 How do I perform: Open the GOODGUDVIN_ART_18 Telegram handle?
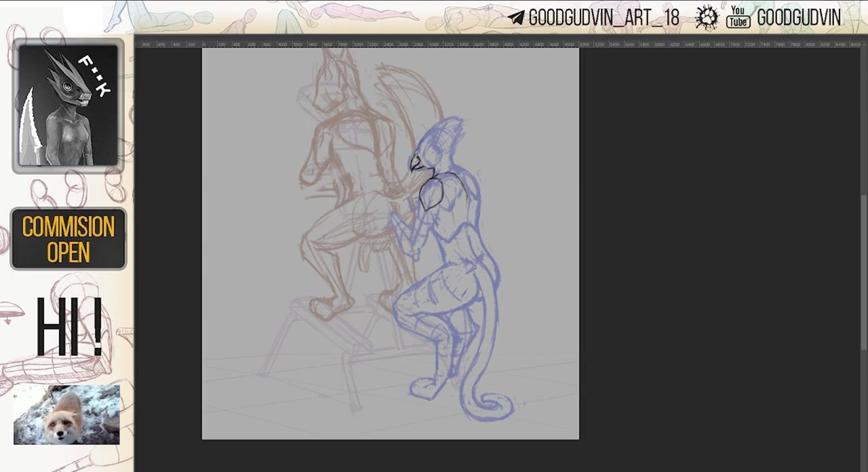pyautogui.click(x=604, y=18)
